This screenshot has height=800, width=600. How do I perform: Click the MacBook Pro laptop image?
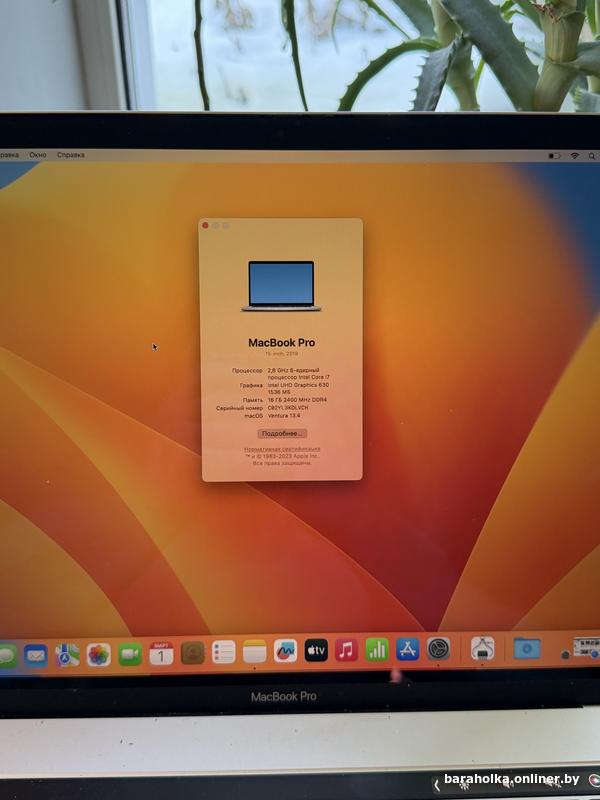[x=281, y=286]
